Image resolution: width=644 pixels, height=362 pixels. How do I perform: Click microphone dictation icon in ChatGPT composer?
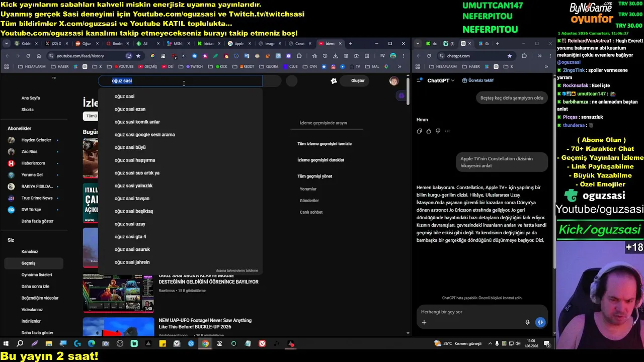pos(527,322)
